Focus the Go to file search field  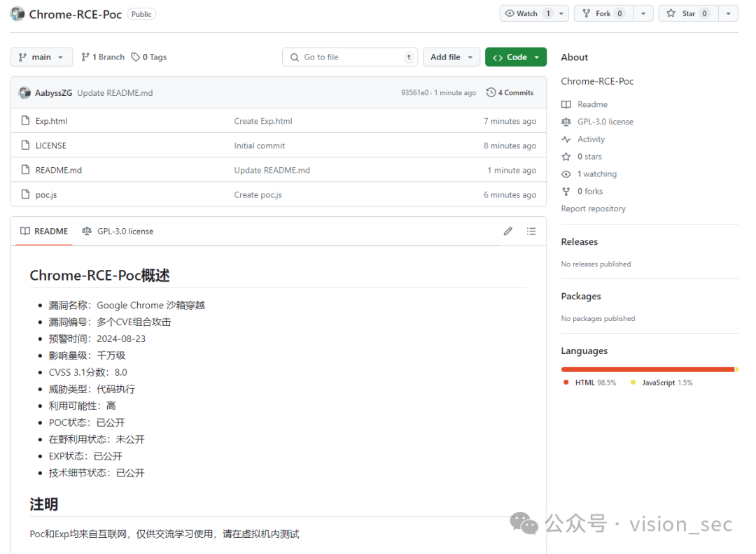pyautogui.click(x=349, y=57)
